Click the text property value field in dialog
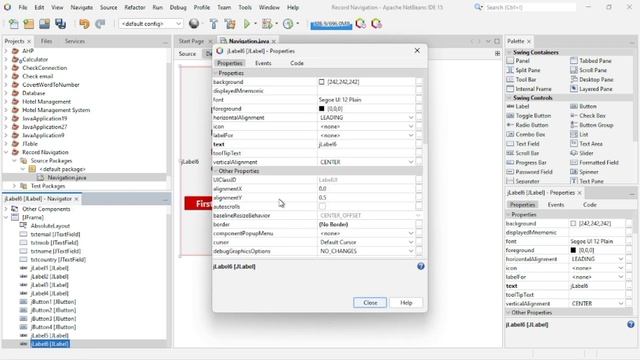This screenshot has width=640, height=360. click(366, 144)
